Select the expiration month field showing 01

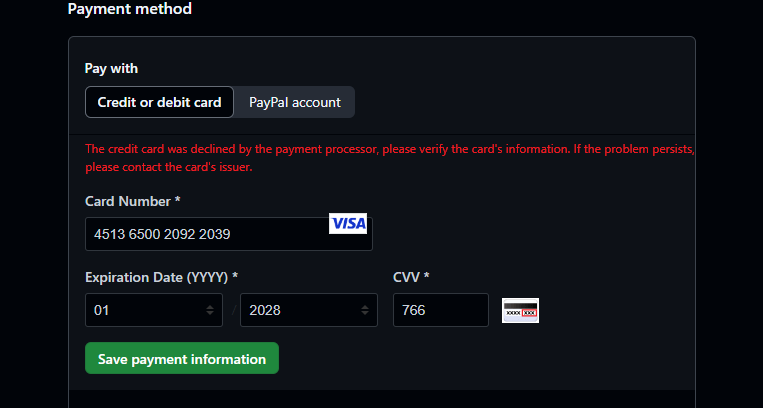click(x=154, y=310)
